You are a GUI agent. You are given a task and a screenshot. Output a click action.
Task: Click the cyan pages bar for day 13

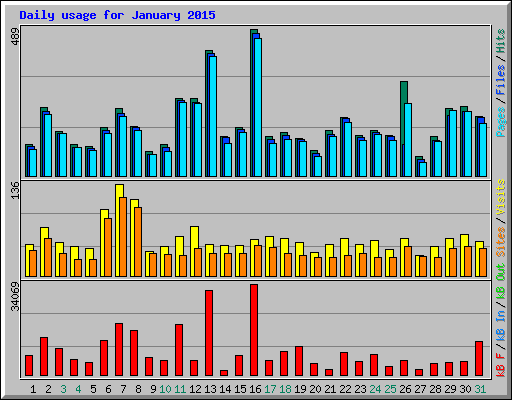(213, 116)
